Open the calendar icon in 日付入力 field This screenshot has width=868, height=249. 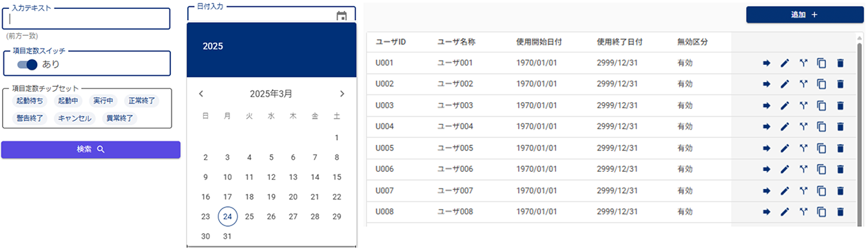(x=341, y=15)
